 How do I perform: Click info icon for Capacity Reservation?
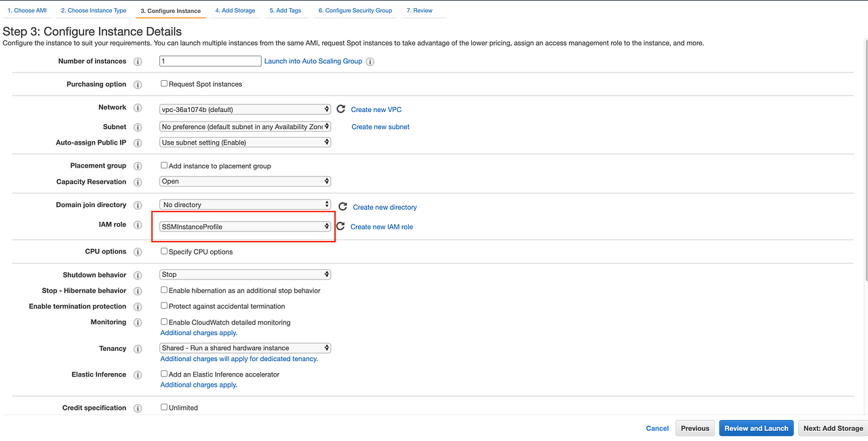138,183
